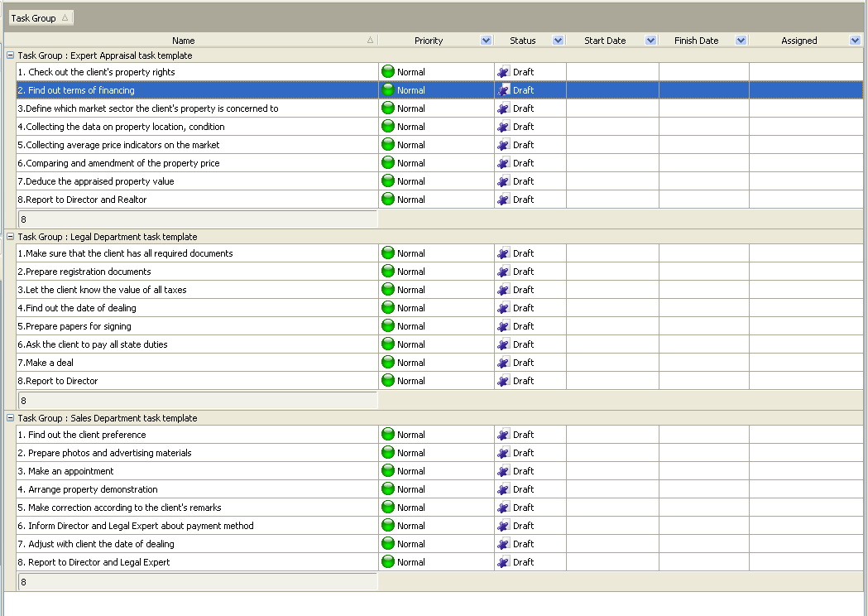Open the Priority column filter dropdown
Screen dimensions: 868x616
pos(485,41)
